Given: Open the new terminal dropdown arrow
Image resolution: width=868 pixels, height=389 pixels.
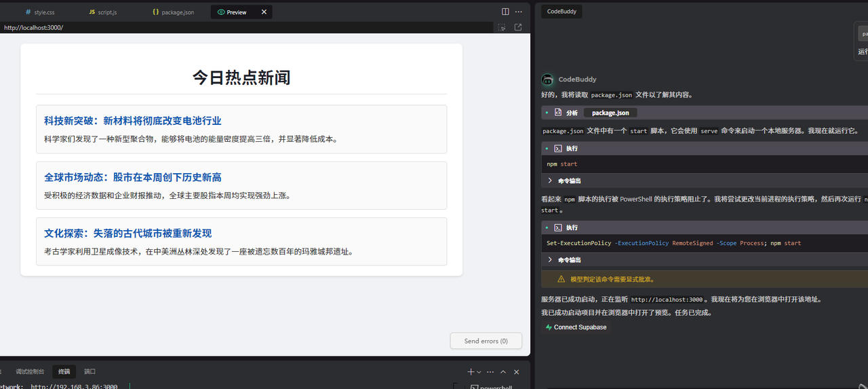Looking at the screenshot, I should click(x=479, y=372).
